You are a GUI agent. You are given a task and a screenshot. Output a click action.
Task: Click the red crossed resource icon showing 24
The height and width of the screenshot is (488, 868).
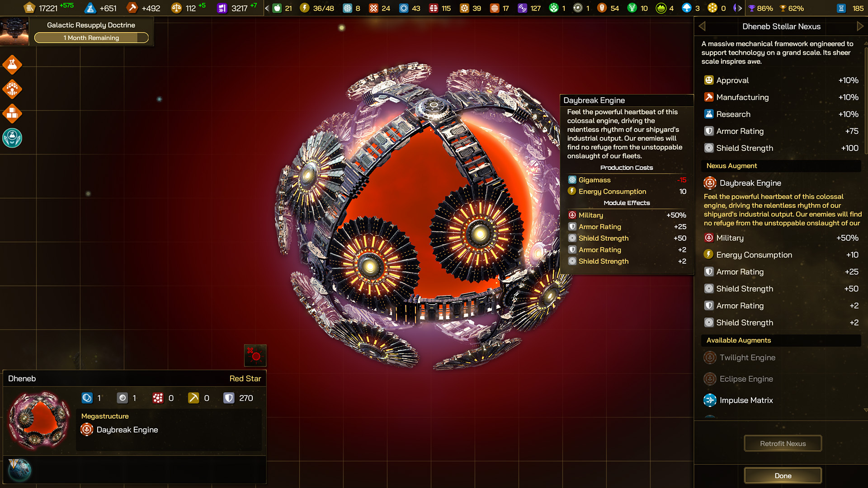(373, 8)
